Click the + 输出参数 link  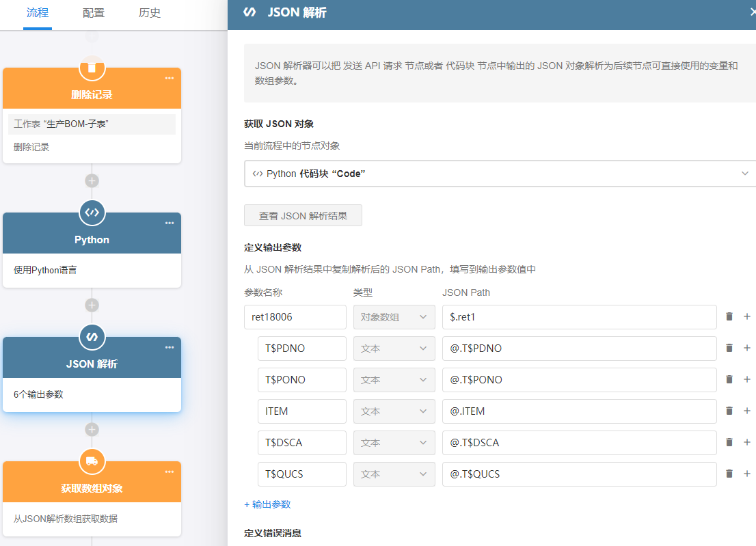(267, 504)
